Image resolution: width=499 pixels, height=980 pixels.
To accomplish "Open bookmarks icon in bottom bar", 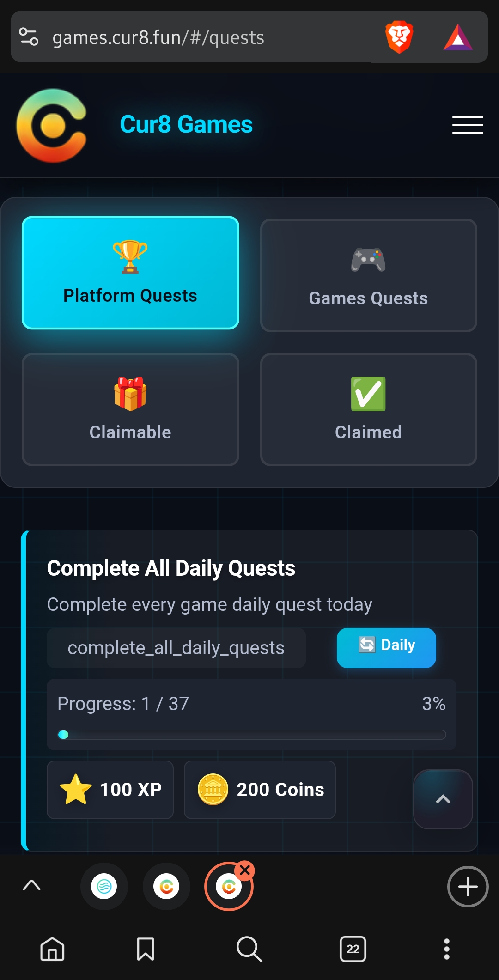I will [146, 949].
